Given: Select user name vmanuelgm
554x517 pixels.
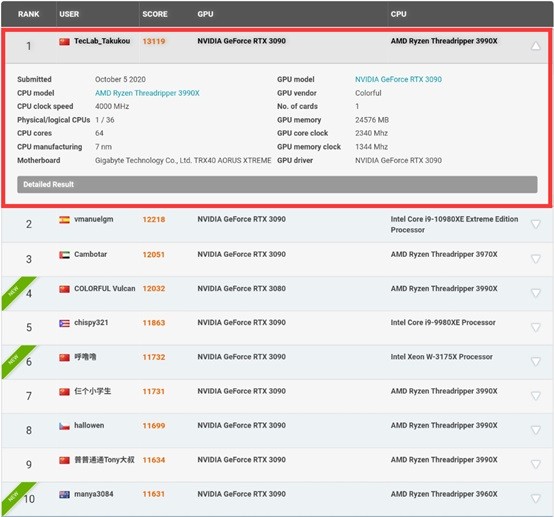Looking at the screenshot, I should 94,219.
